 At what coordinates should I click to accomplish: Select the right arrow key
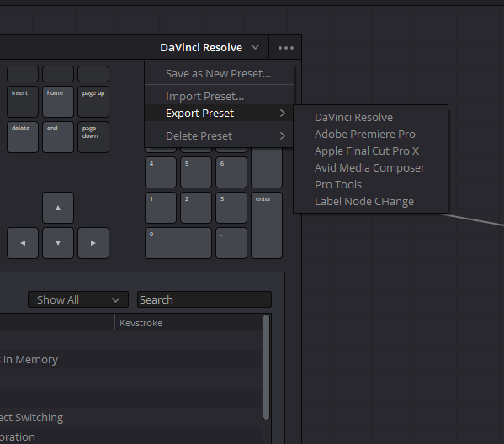point(93,243)
